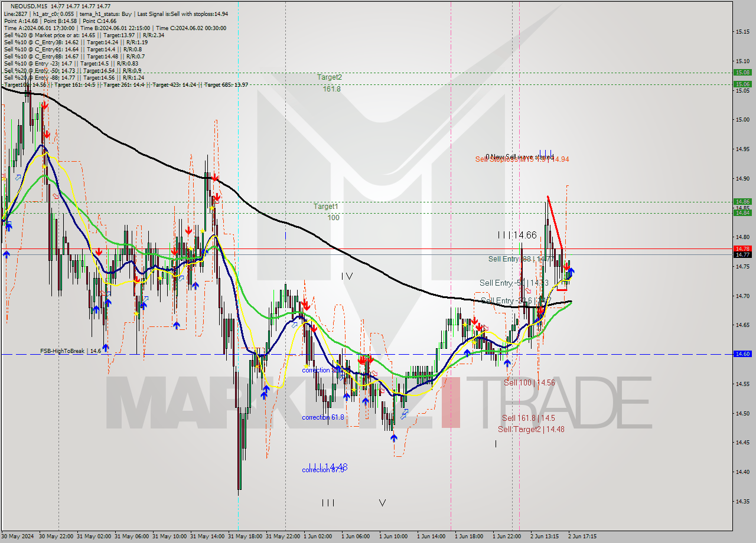
Task: Click the '31 May 02:00' time axis label
Action: point(95,537)
